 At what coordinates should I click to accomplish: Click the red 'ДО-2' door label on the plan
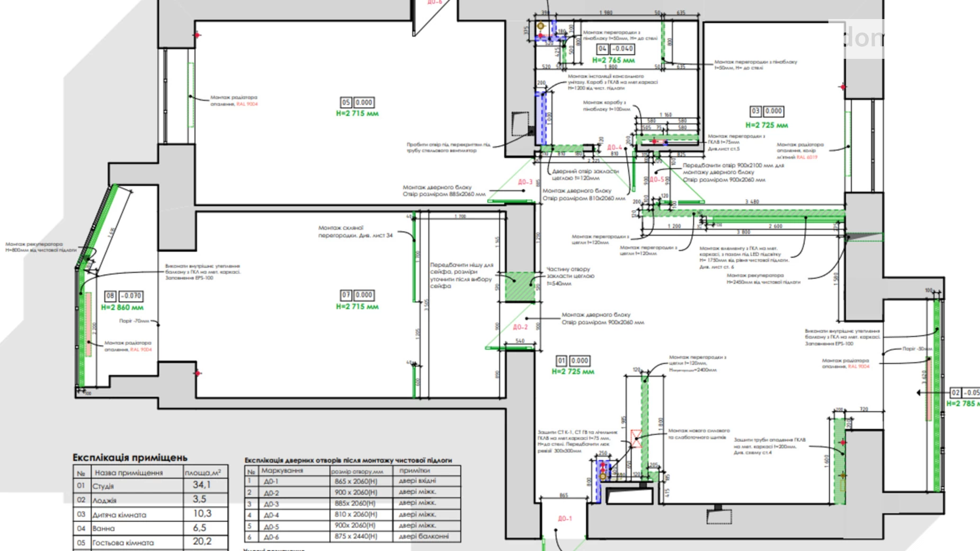tap(520, 327)
